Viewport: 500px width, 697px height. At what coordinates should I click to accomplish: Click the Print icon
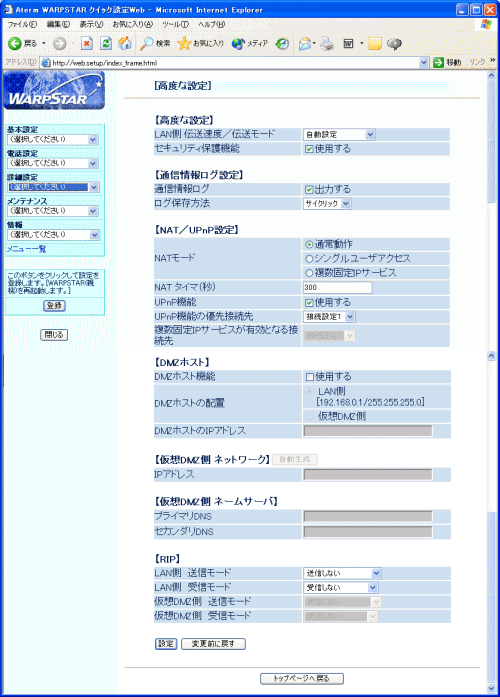[328, 43]
